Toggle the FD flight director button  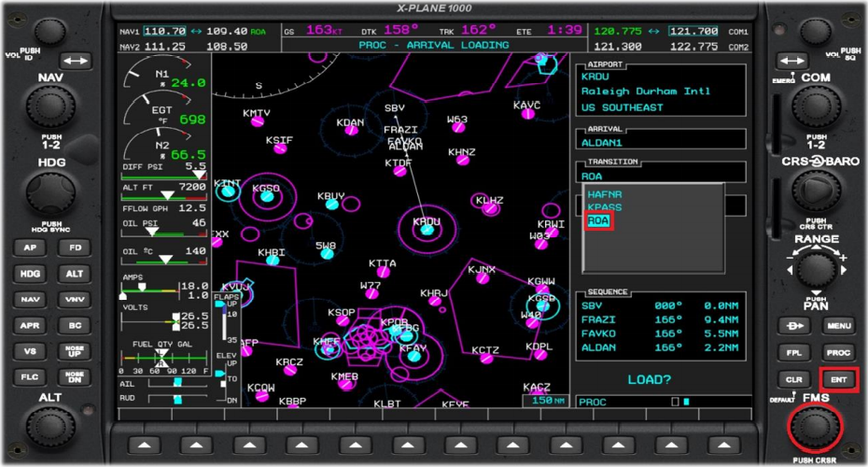75,248
